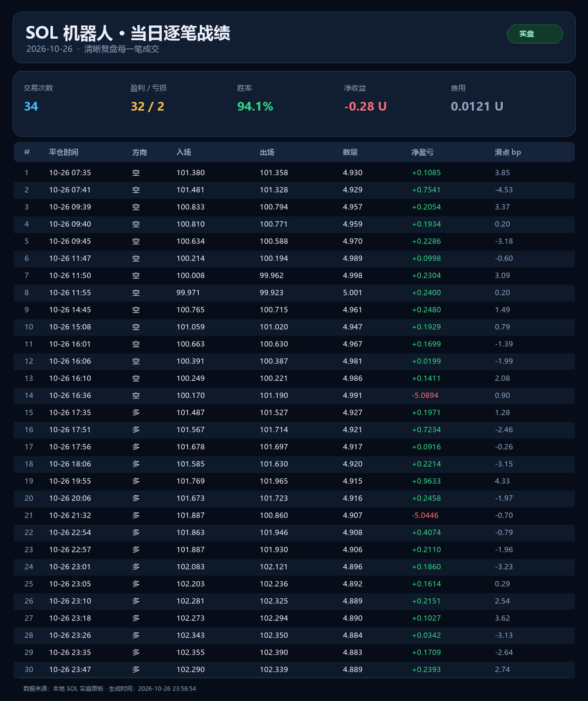Image resolution: width=588 pixels, height=701 pixels.
Task: Click entry price 101.678 in row 17
Action: (191, 447)
